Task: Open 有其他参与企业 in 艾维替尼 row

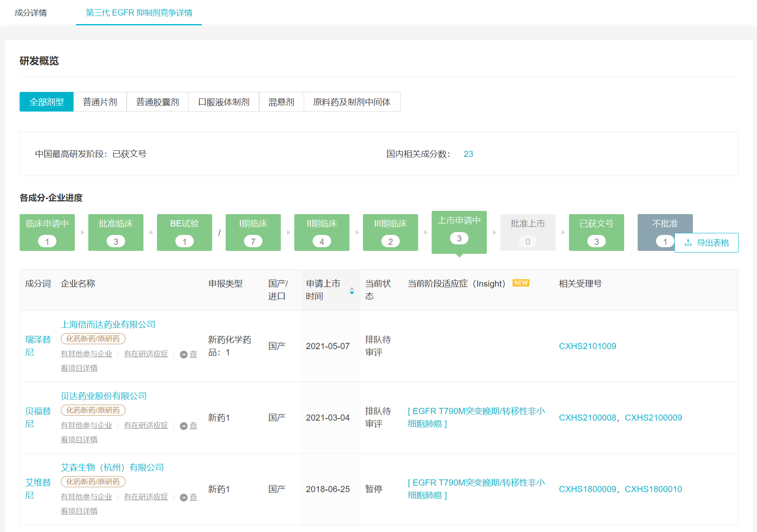Action: 86,497
